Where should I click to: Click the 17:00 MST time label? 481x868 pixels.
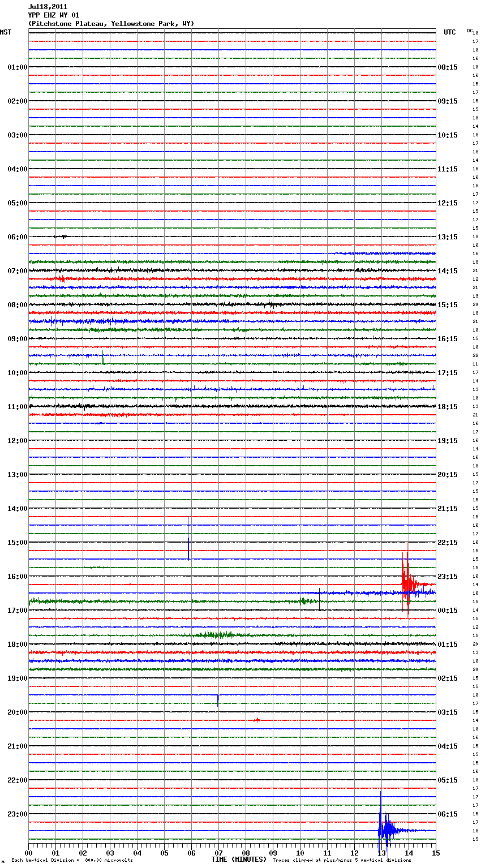coord(17,611)
